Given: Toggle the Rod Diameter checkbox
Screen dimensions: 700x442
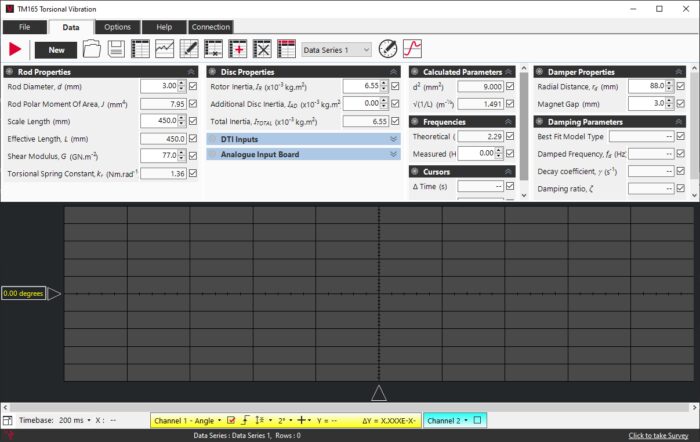Looking at the screenshot, I should coord(193,86).
